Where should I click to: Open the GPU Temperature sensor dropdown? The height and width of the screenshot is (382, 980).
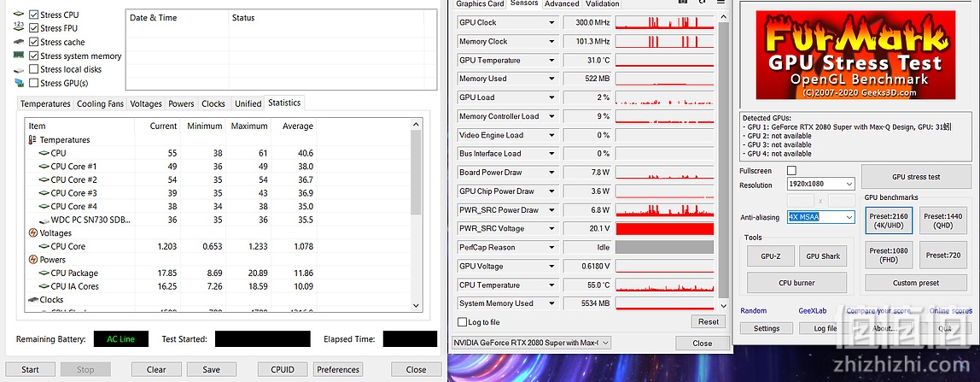click(551, 60)
